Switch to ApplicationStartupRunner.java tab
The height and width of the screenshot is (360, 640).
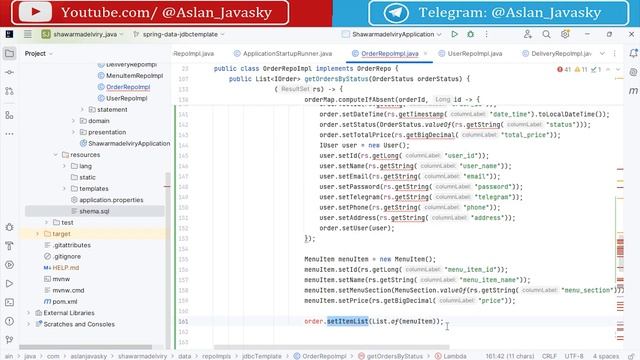click(283, 53)
